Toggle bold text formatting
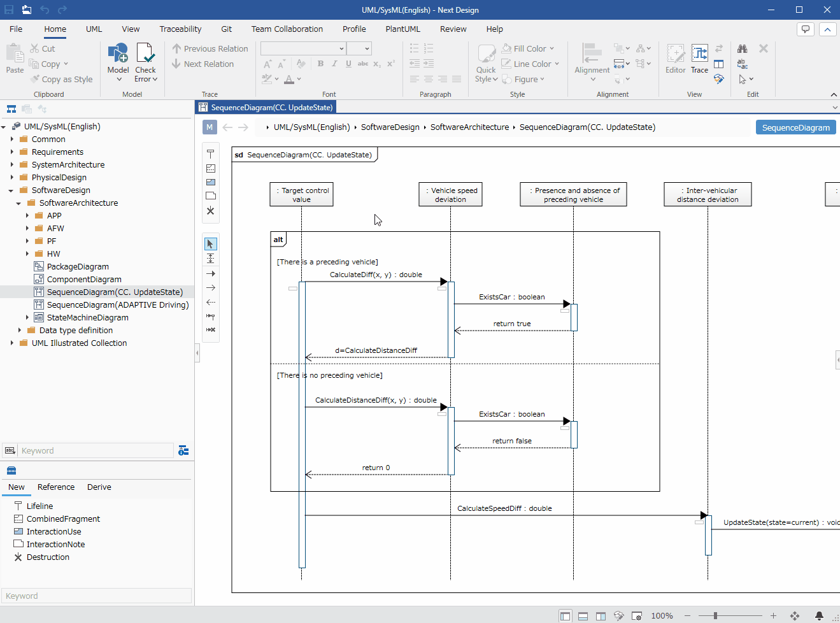The height and width of the screenshot is (623, 840). coord(320,64)
